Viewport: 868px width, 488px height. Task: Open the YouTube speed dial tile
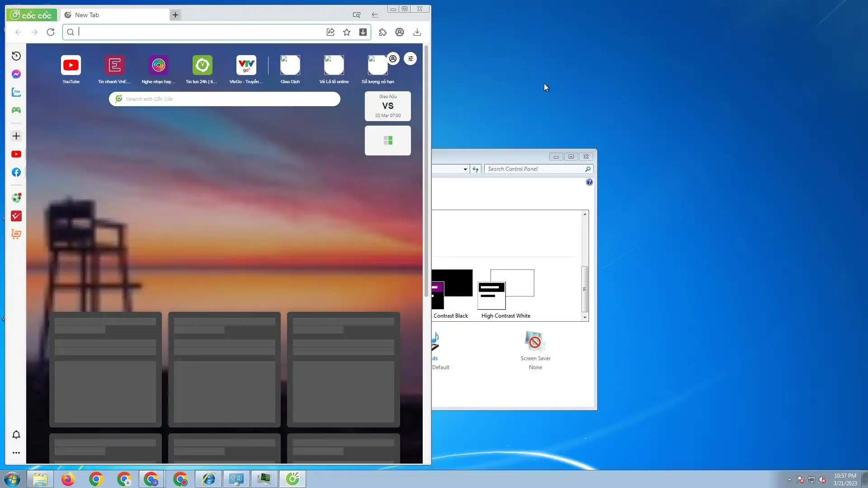point(71,66)
